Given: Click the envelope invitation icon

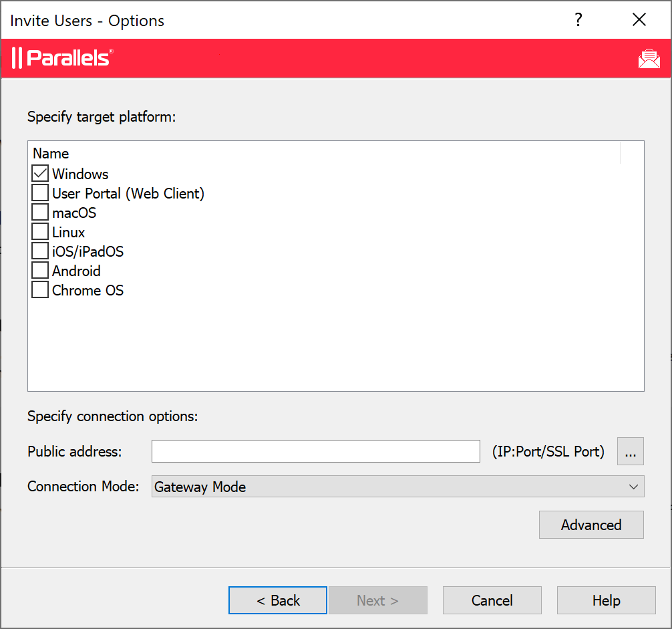Looking at the screenshot, I should tap(649, 59).
